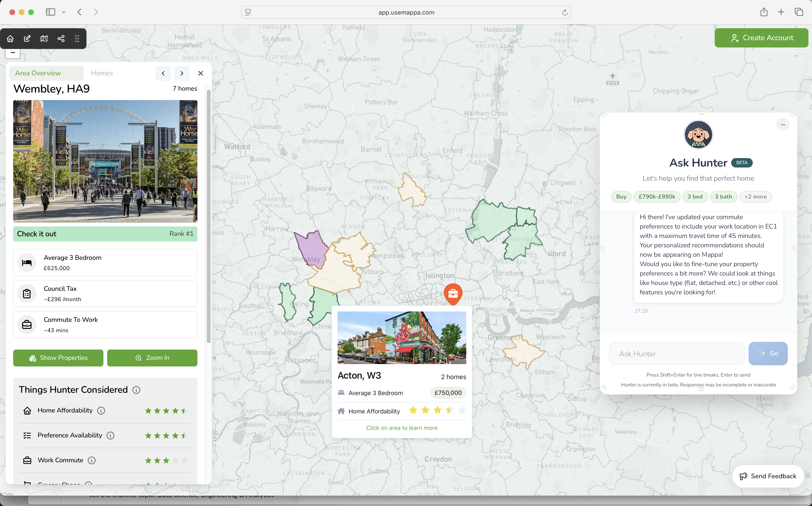Open the map view toolbar icon

44,39
